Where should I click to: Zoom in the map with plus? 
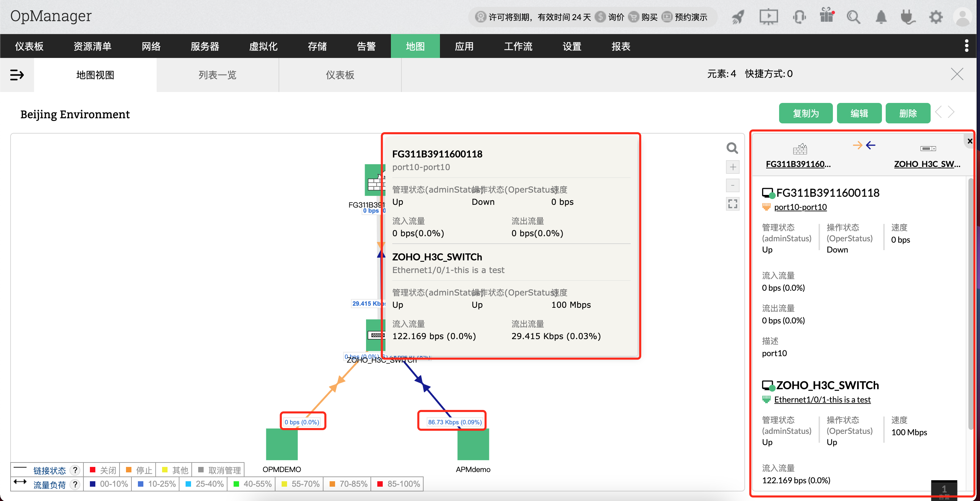click(x=733, y=167)
